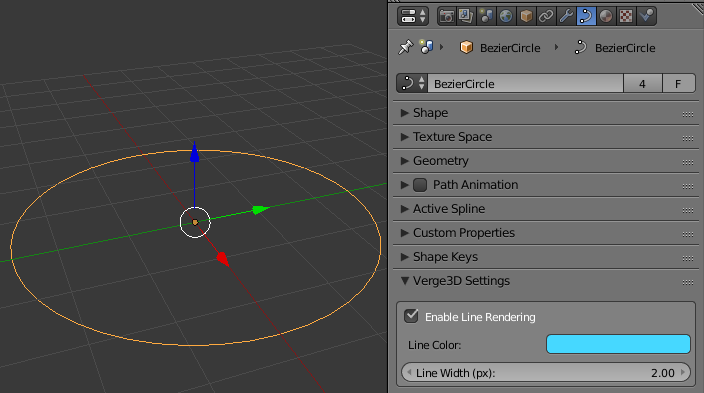Click the BezierCircle object name in breadcrumb
The height and width of the screenshot is (393, 704).
pos(510,48)
